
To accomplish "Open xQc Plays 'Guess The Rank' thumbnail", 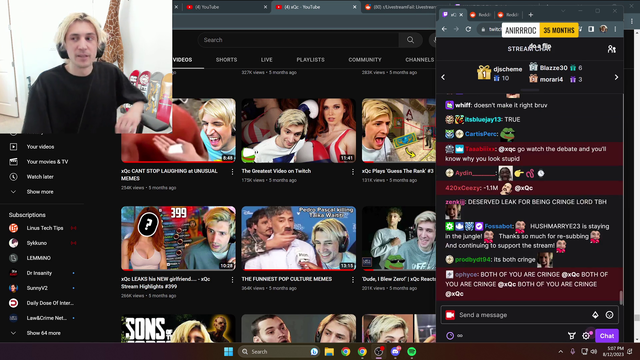I will point(398,131).
